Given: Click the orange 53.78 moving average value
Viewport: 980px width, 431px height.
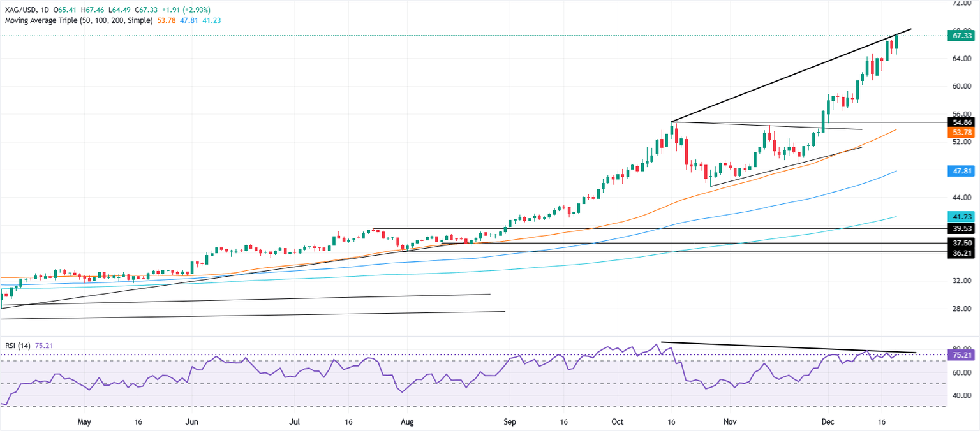Looking at the screenshot, I should (x=168, y=20).
